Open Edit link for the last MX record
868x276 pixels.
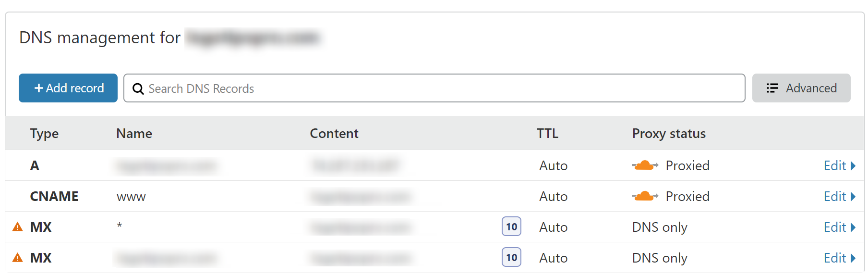[834, 258]
